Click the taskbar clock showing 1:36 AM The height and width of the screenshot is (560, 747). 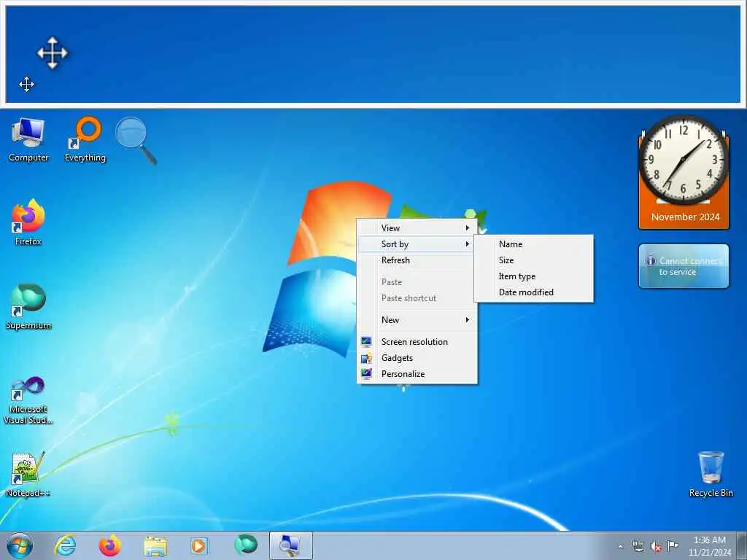point(709,546)
